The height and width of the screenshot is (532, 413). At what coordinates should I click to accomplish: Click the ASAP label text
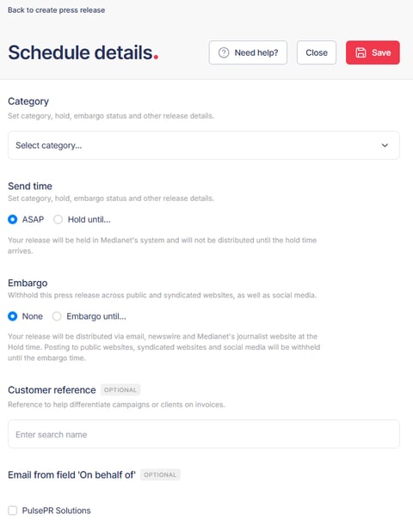pos(33,219)
